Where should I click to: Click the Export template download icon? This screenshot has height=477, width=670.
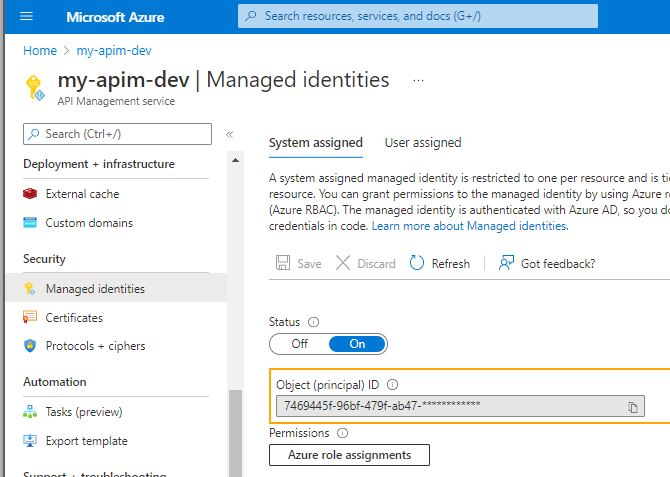(30, 441)
